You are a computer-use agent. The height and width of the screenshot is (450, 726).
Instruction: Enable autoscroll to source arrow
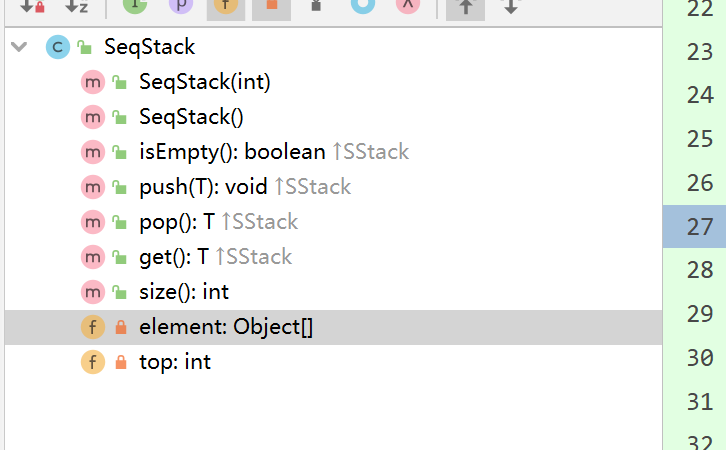click(x=461, y=6)
